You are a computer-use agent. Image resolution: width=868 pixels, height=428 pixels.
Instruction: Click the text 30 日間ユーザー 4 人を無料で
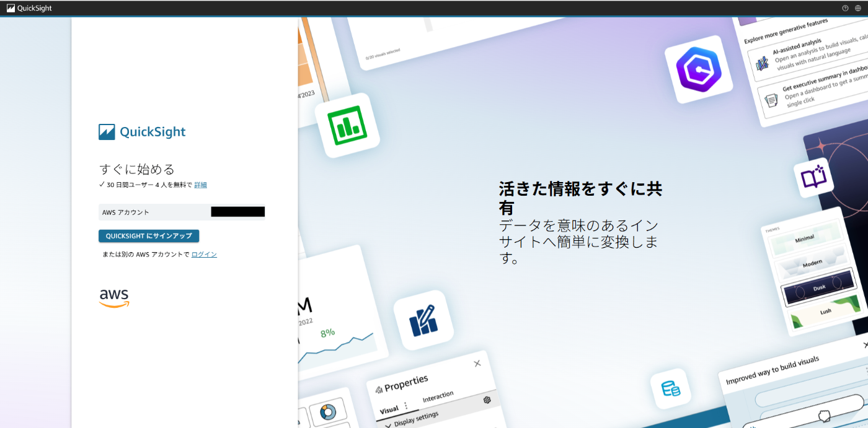[149, 185]
